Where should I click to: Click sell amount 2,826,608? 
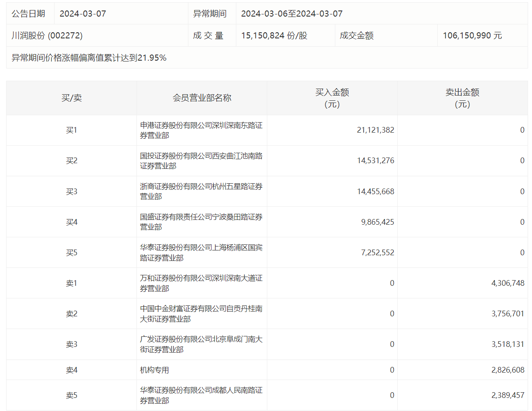508,370
